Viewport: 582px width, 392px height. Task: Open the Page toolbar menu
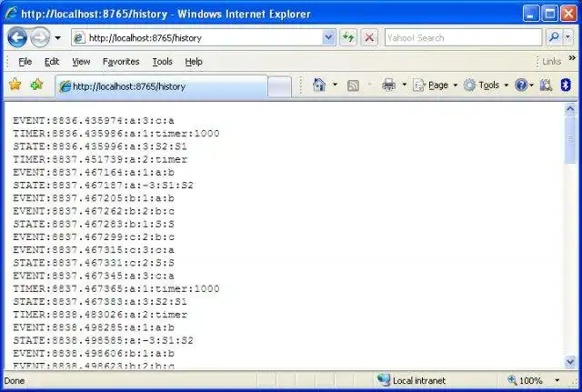435,85
